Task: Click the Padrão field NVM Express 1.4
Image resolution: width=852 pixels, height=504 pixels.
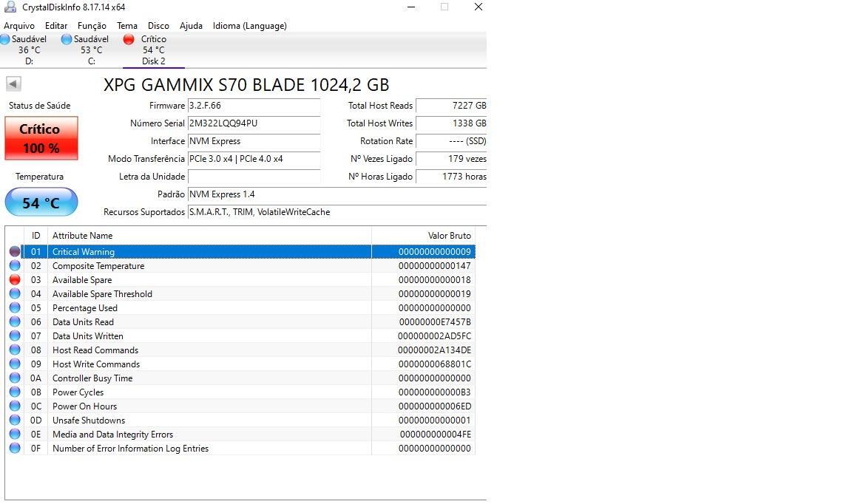Action: [x=337, y=194]
